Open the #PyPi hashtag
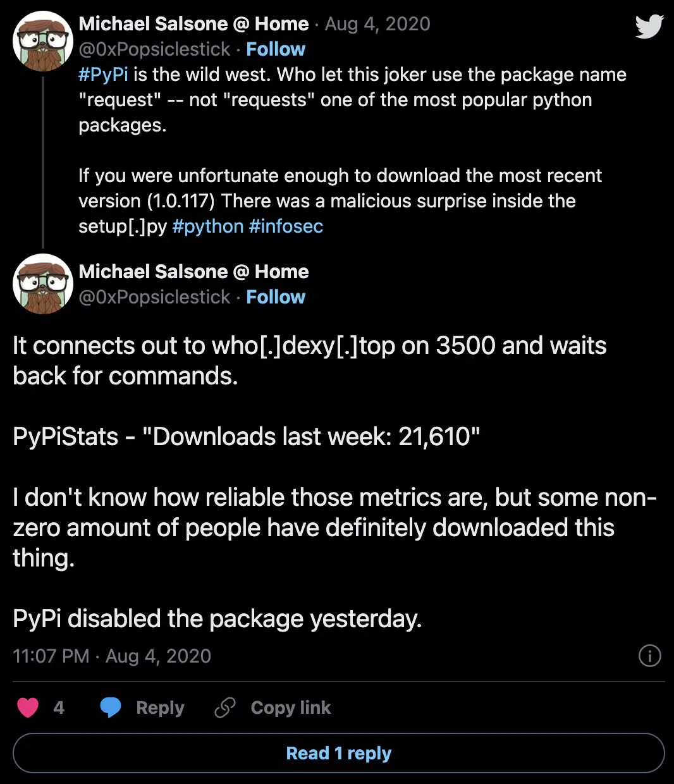The image size is (674, 784). click(103, 75)
